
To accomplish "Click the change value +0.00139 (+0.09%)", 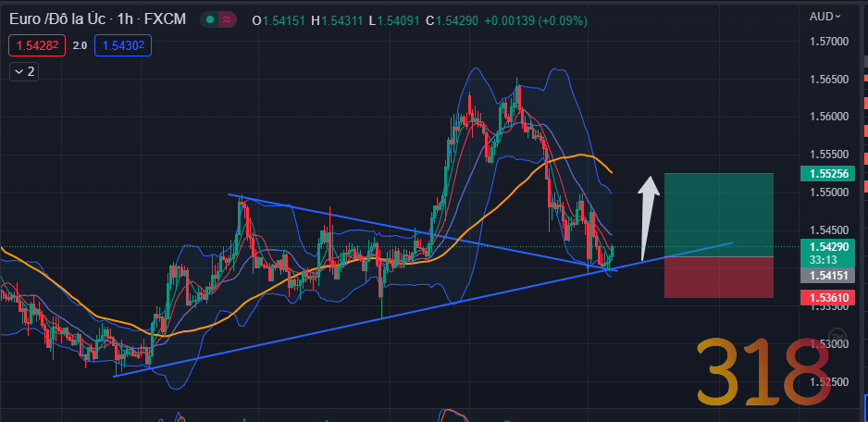I will 535,20.
